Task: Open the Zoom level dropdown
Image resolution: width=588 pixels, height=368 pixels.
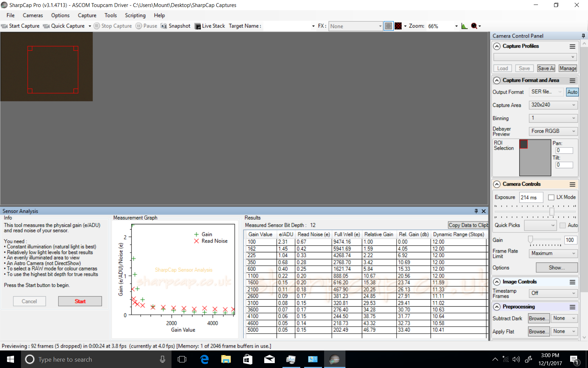Action: 456,26
